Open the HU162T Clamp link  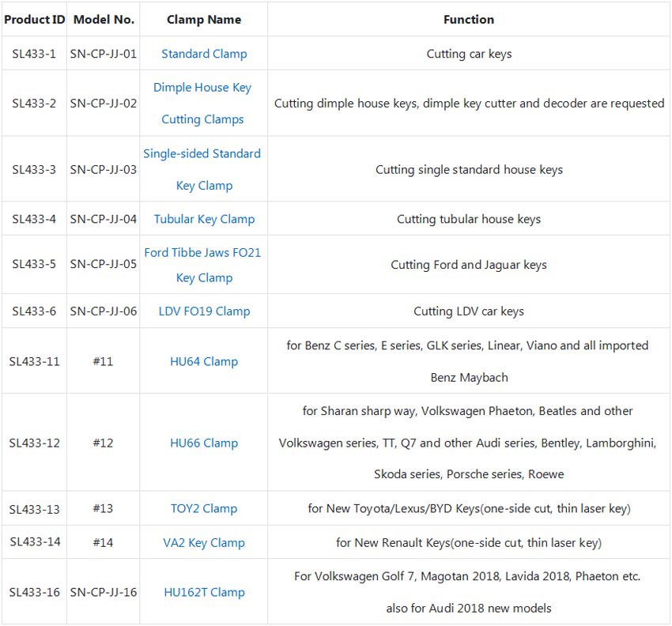point(204,592)
